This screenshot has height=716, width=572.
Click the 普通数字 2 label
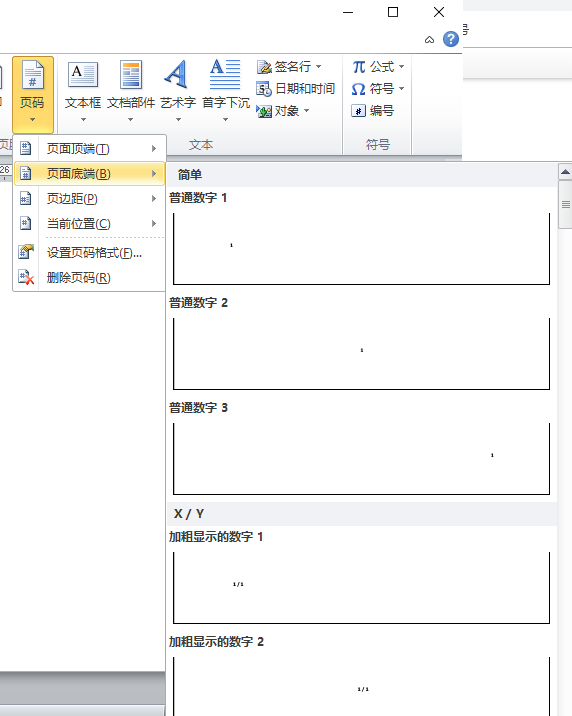tap(198, 302)
